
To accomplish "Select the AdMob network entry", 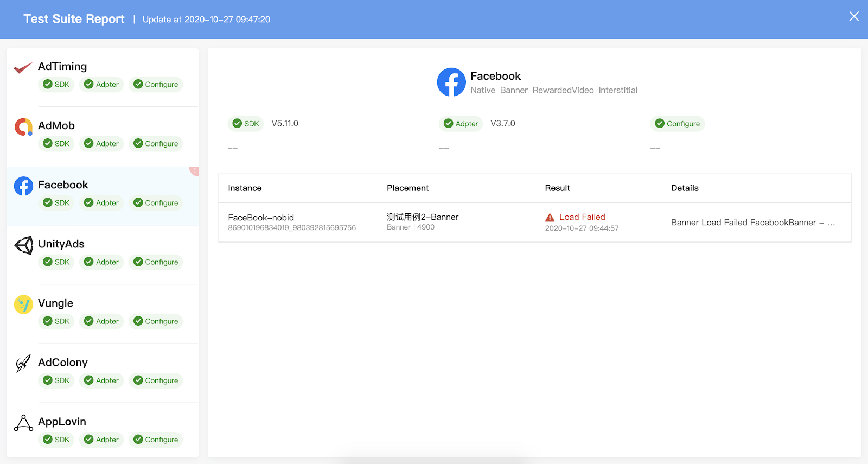I will click(x=103, y=136).
